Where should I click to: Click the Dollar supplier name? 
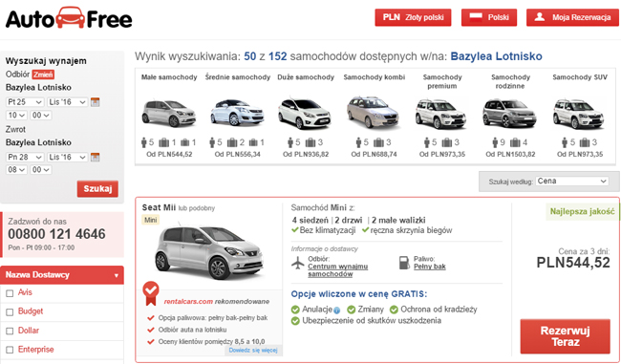click(x=29, y=331)
